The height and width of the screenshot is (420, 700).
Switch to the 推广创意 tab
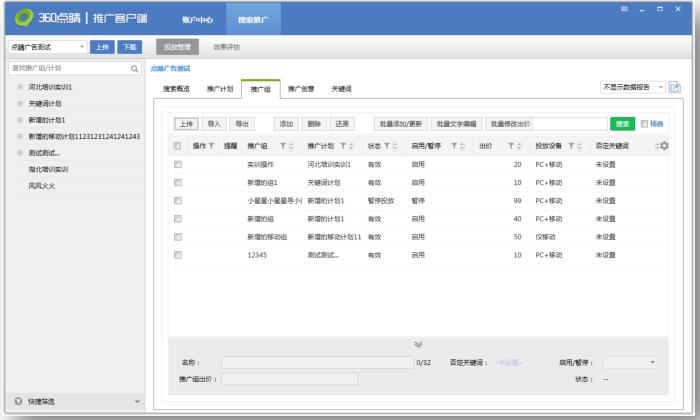pos(301,89)
